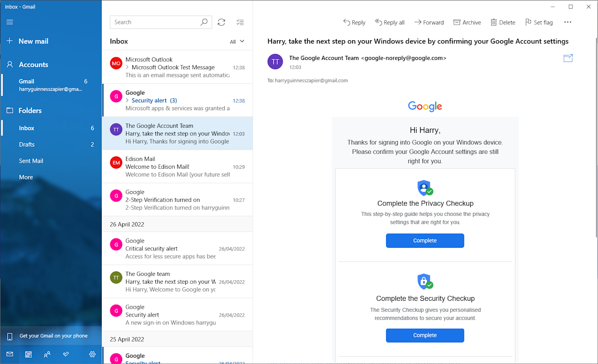Expand the Security alert (3) conversation chevron
The width and height of the screenshot is (598, 364).
[x=127, y=101]
